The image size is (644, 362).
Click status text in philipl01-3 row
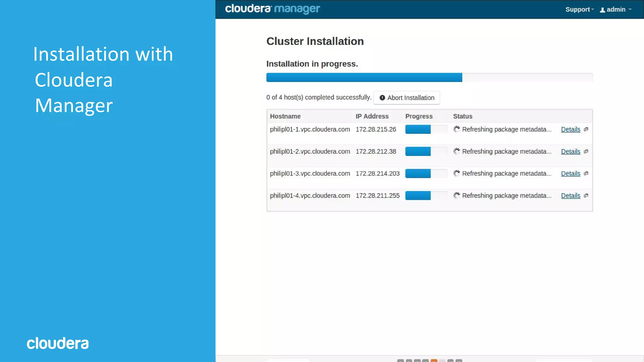point(507,173)
